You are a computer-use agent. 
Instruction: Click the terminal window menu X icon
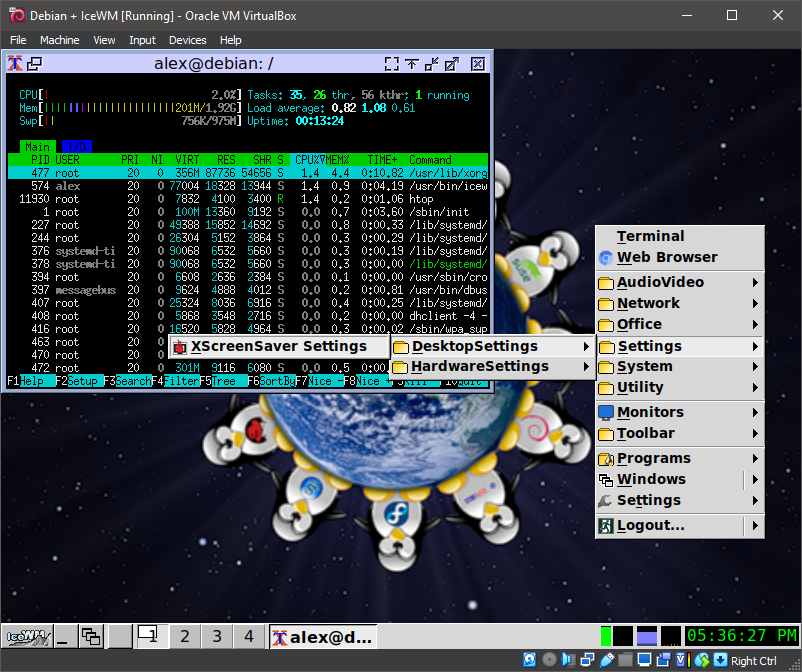15,64
